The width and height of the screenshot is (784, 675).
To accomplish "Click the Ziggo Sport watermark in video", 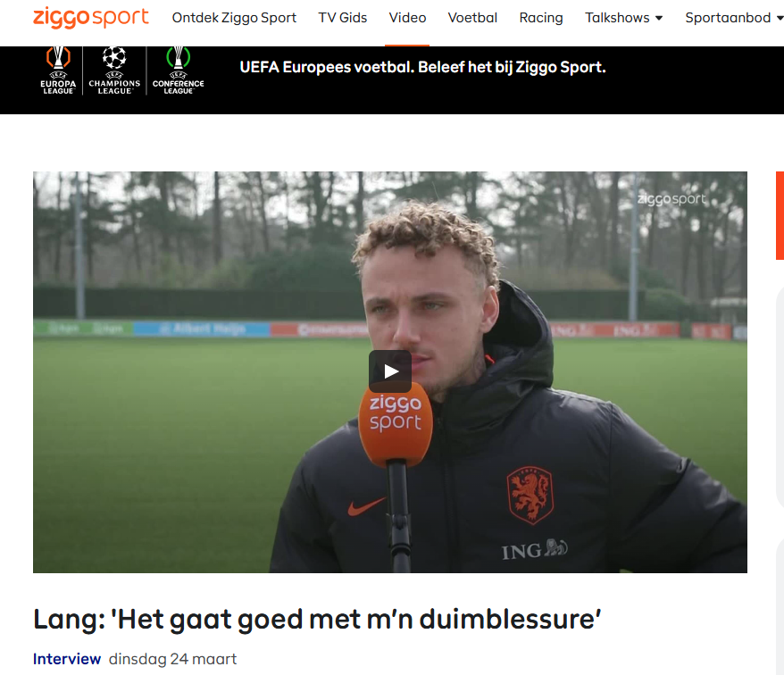I will pos(671,199).
